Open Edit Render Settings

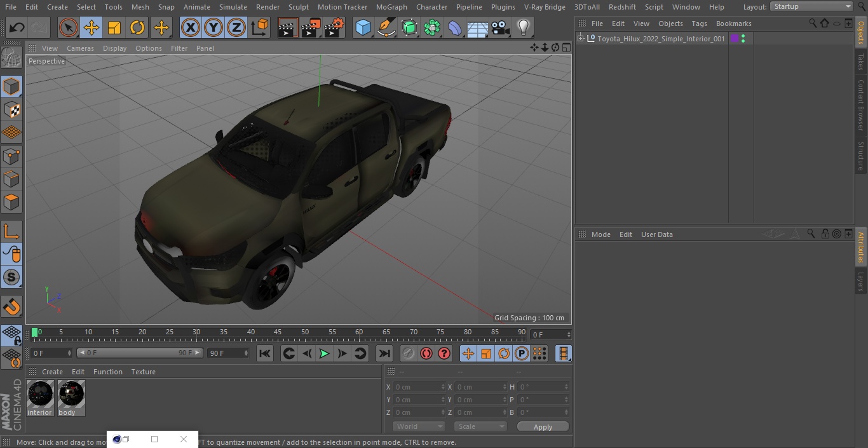334,27
